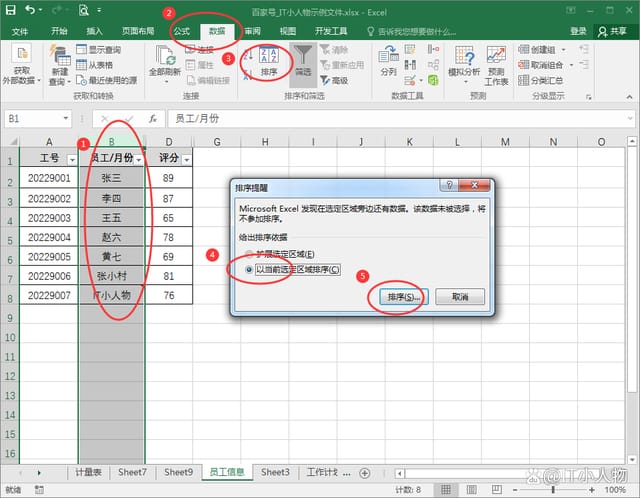Click the 取消组合 ungroup icon
Screen dimensions: 640x498
tap(524, 65)
